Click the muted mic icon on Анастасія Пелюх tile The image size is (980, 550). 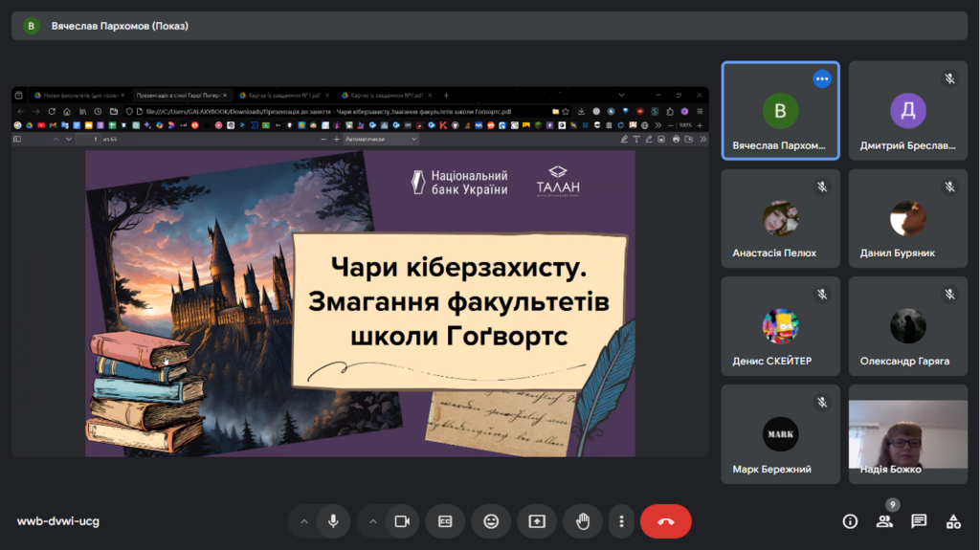(x=822, y=187)
